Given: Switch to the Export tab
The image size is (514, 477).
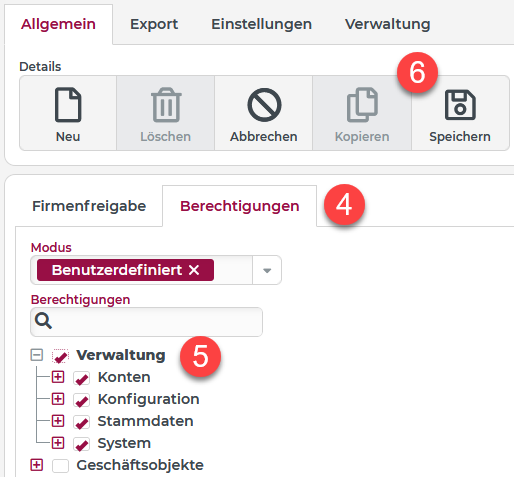Looking at the screenshot, I should (x=154, y=24).
